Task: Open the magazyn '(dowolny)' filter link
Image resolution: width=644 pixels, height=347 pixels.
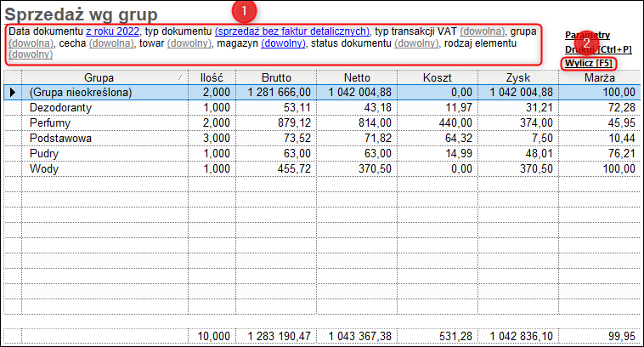Action: tap(283, 43)
